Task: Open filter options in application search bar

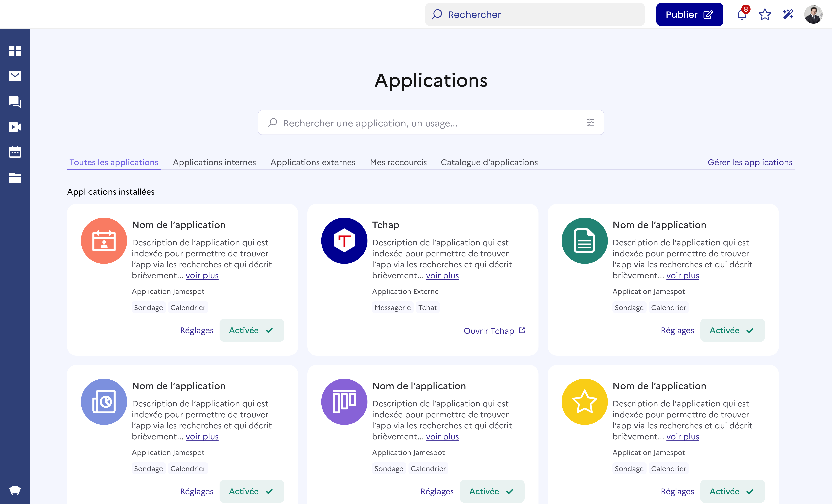Action: [590, 122]
